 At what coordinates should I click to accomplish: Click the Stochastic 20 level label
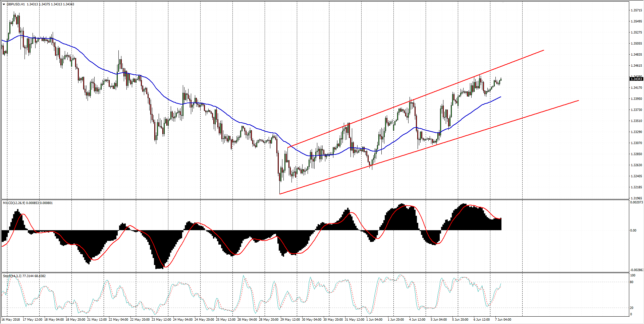click(632, 308)
